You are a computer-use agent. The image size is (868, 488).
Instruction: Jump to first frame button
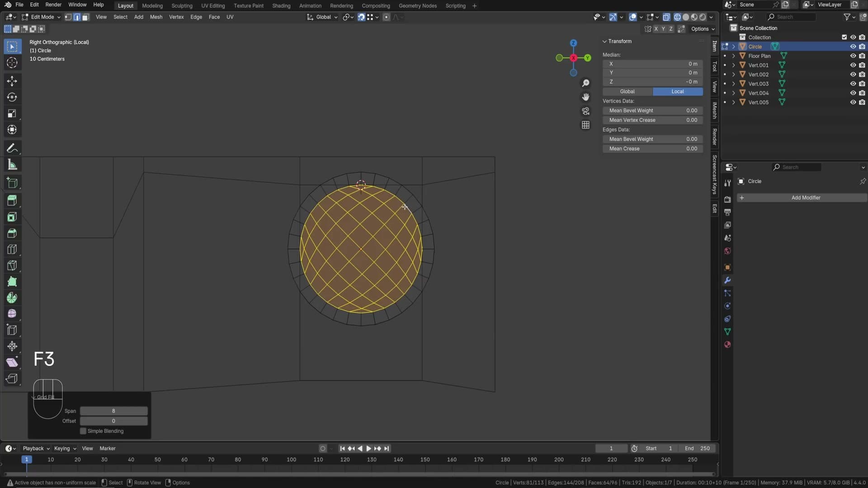click(342, 449)
